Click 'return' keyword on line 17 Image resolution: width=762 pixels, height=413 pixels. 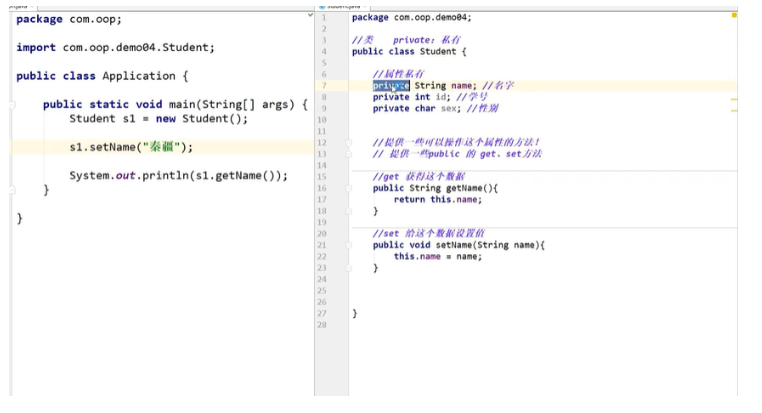(409, 200)
